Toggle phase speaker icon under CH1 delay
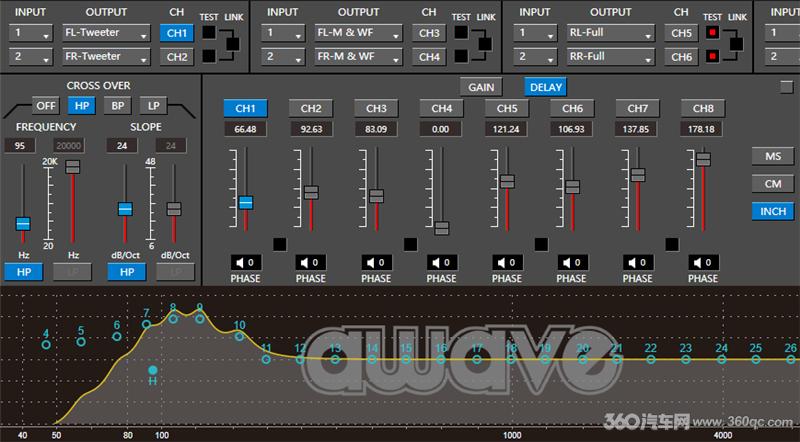The width and height of the screenshot is (800, 442). (245, 262)
